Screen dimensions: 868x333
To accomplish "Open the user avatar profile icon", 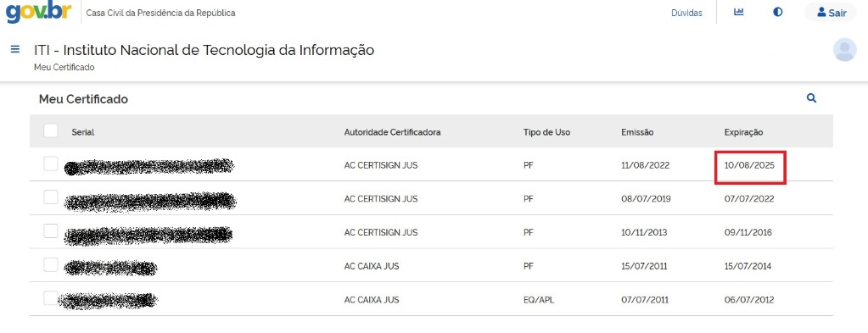I will pyautogui.click(x=845, y=50).
